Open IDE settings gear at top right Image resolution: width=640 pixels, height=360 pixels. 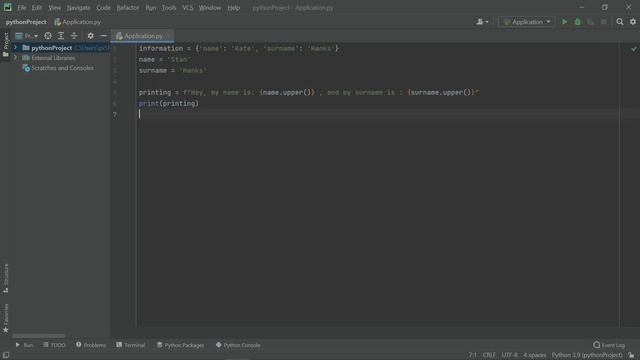[633, 22]
